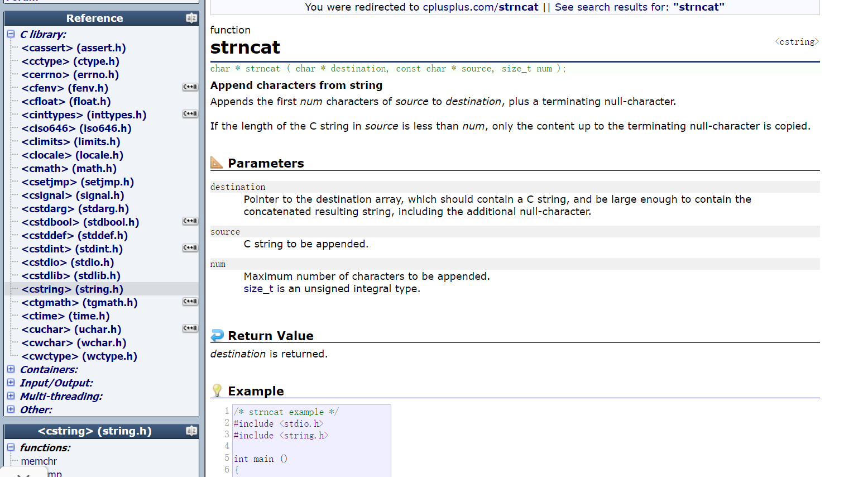Open the <csignal> (signal.h) reference

[73, 195]
